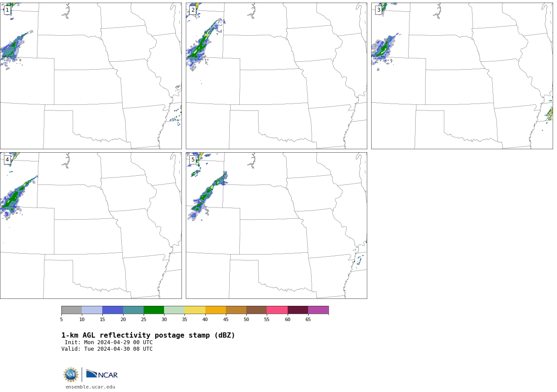Select the orange 40-45 dBZ swatch
557x392 pixels.
point(215,310)
